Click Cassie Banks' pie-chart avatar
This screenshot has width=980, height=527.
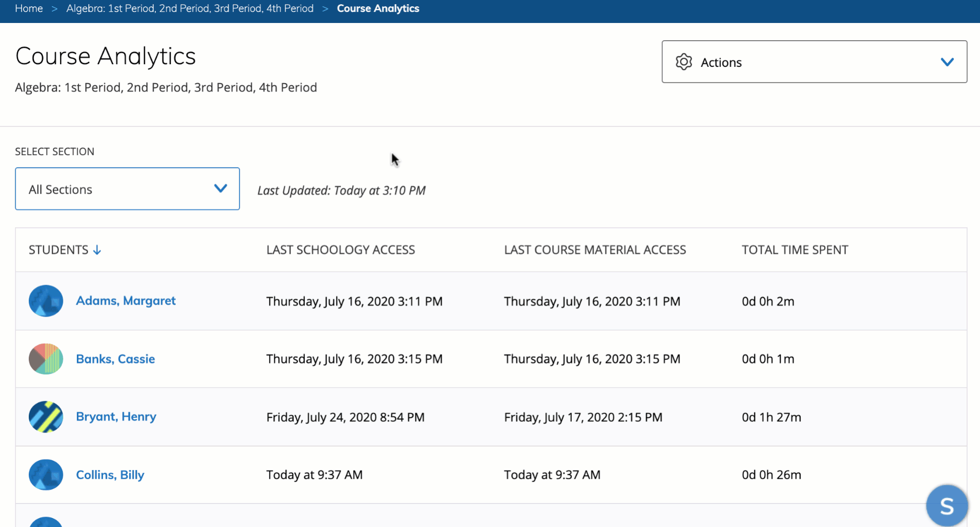click(46, 359)
